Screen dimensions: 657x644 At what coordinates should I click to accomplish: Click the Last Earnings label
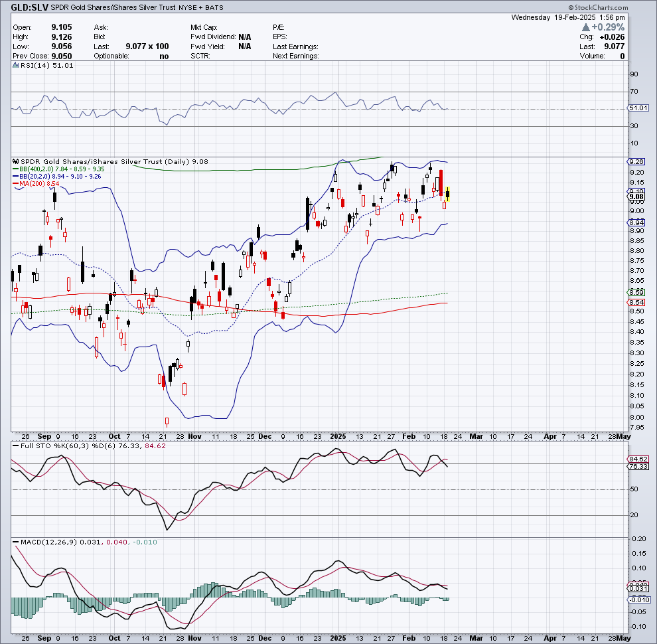(295, 46)
